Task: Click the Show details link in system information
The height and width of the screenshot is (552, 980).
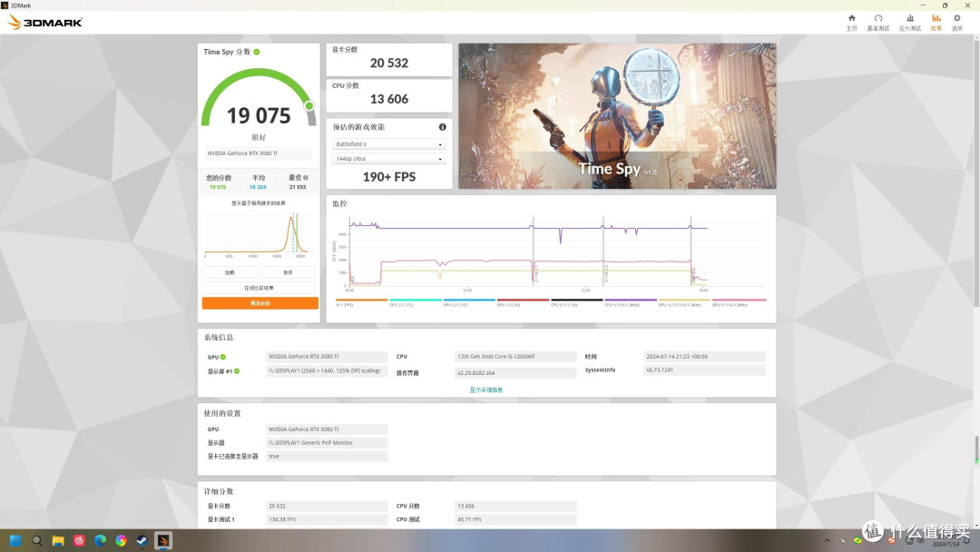Action: pos(486,390)
